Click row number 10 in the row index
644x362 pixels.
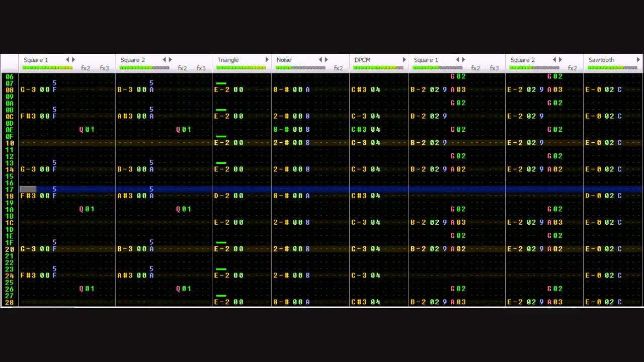click(x=10, y=143)
